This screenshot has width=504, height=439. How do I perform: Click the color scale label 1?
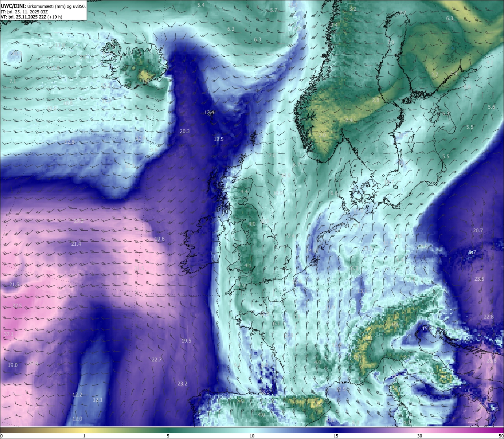click(84, 436)
